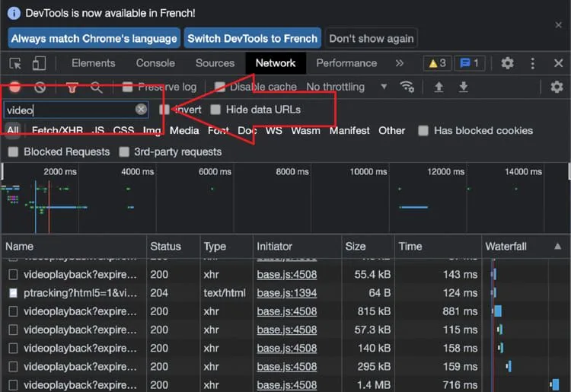Tick the Invert checkbox

point(164,110)
